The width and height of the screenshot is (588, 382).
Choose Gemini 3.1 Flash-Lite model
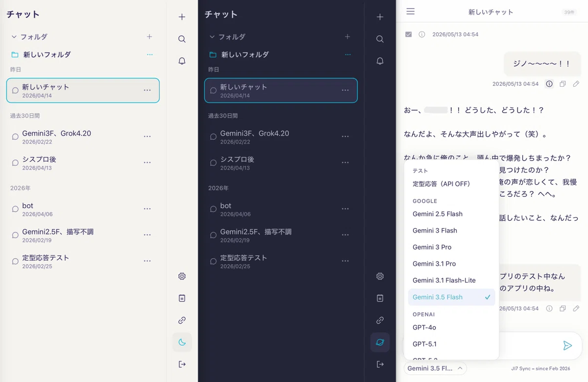451,281
